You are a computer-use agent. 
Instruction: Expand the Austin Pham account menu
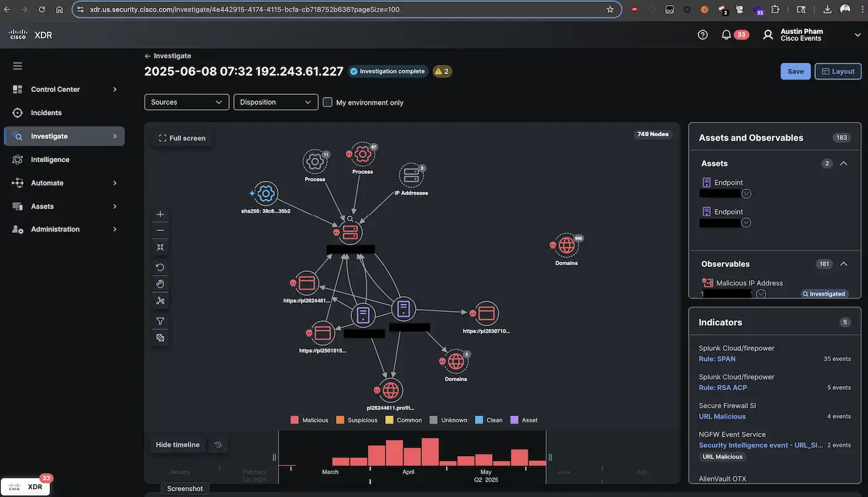pyautogui.click(x=858, y=35)
